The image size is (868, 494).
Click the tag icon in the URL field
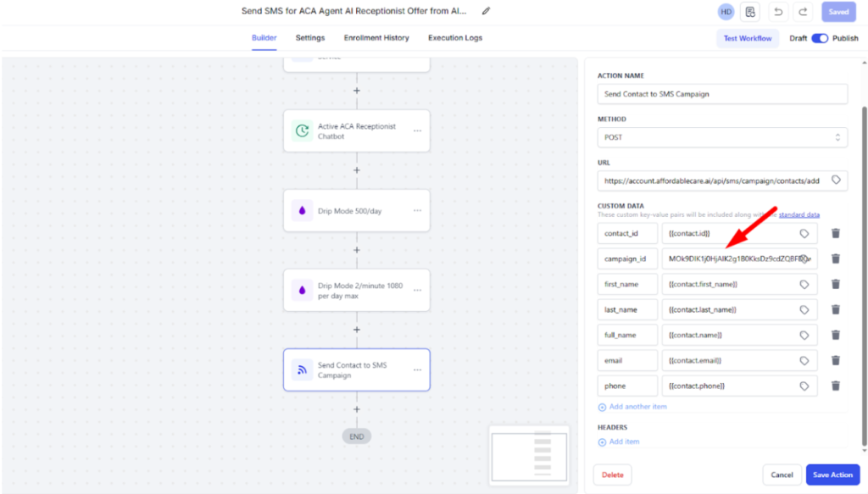(x=836, y=180)
